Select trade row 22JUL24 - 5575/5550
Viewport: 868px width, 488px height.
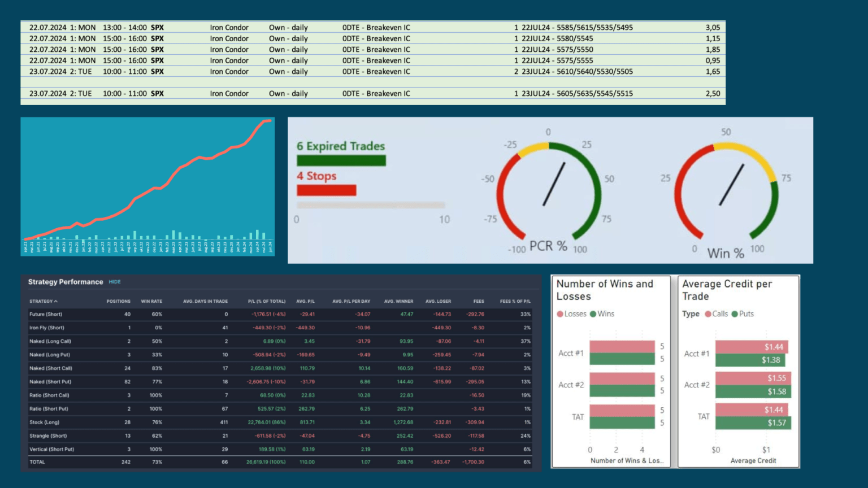click(373, 50)
